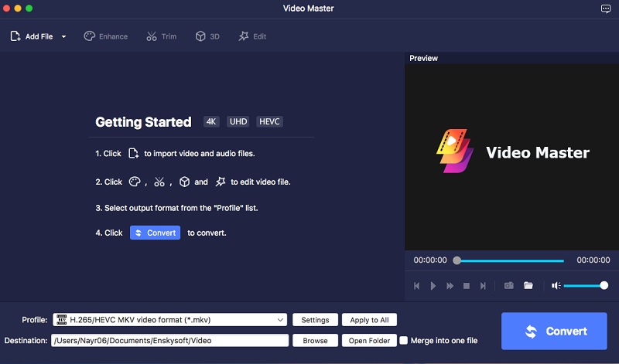Click Open Folder button

[x=369, y=340]
